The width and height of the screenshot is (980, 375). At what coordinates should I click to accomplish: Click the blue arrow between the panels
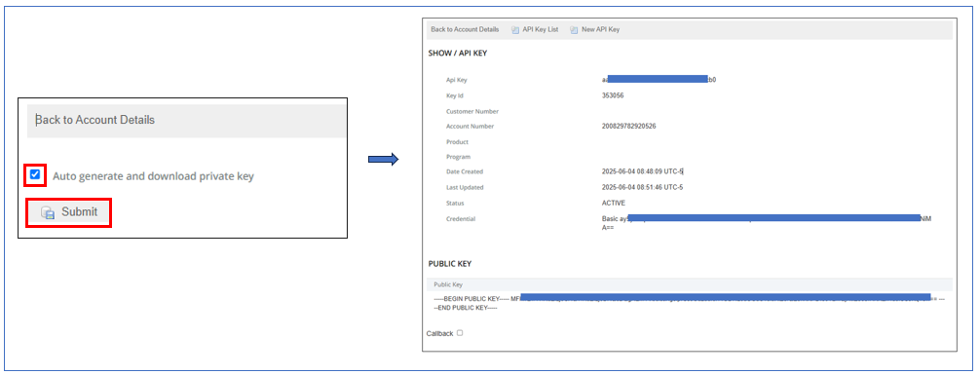tap(383, 160)
